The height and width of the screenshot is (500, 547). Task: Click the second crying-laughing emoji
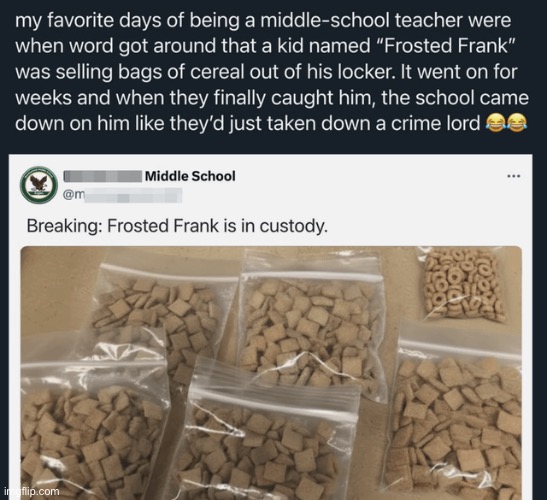[x=517, y=122]
